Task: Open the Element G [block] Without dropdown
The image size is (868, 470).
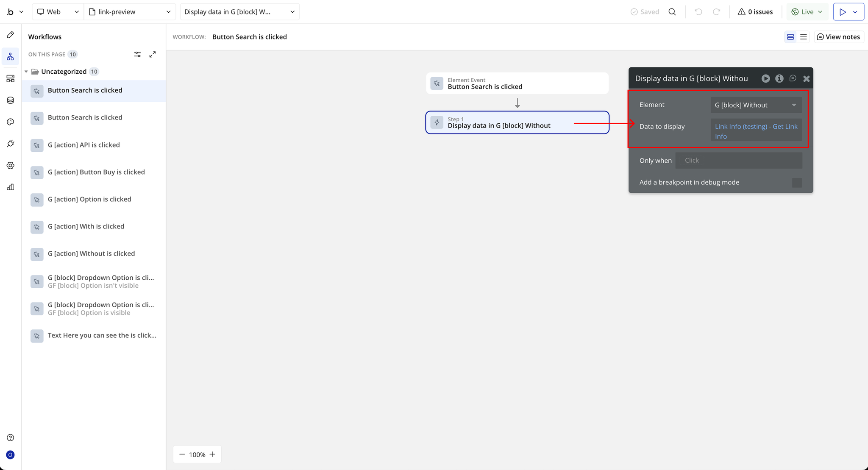Action: click(756, 105)
